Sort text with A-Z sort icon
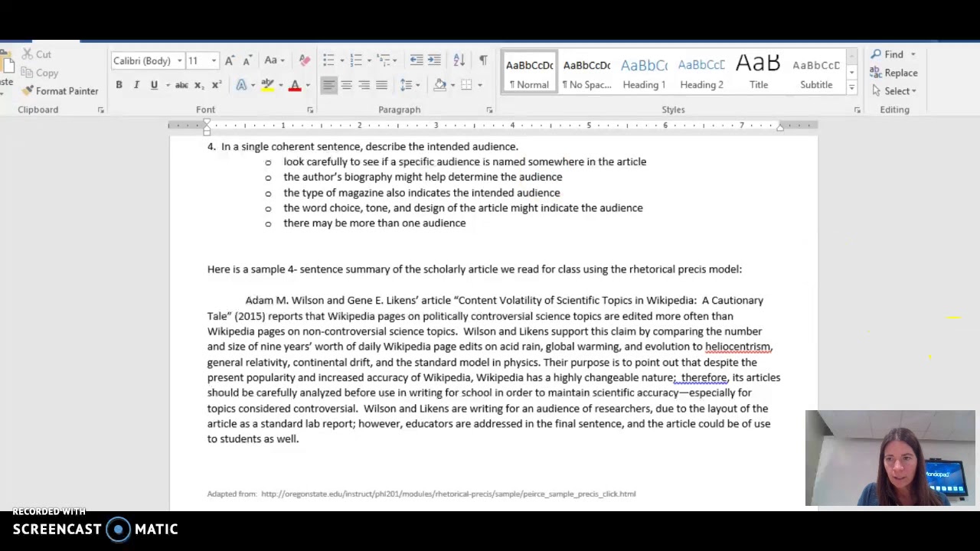Screen dimensions: 980x551 point(459,60)
